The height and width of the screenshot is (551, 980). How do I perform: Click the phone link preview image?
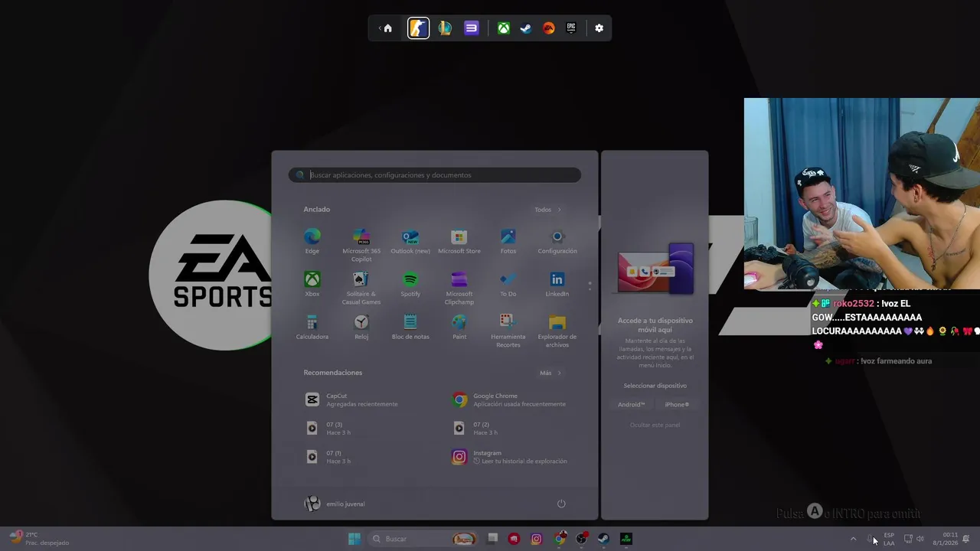[655, 269]
